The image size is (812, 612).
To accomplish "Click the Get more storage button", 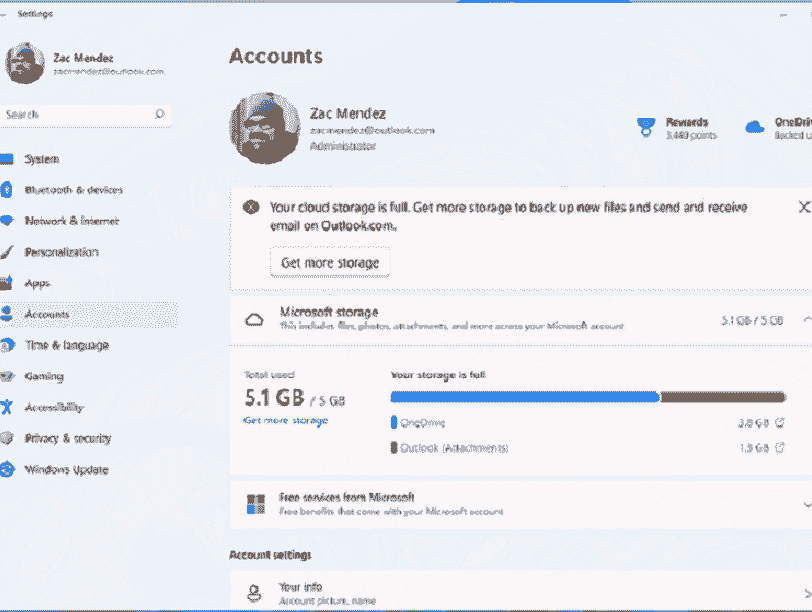I will point(330,263).
